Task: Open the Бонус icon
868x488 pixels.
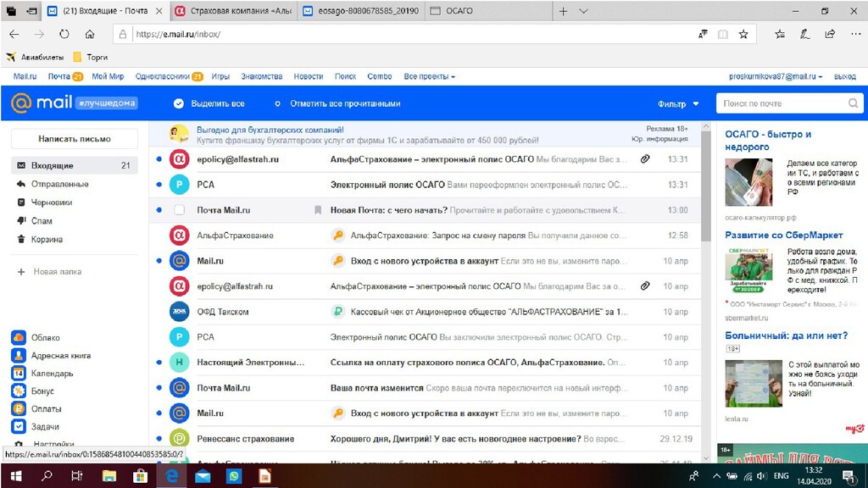Action: (19, 391)
